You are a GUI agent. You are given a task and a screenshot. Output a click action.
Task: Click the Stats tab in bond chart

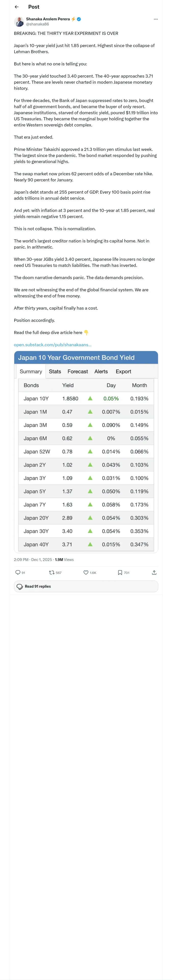tap(55, 371)
